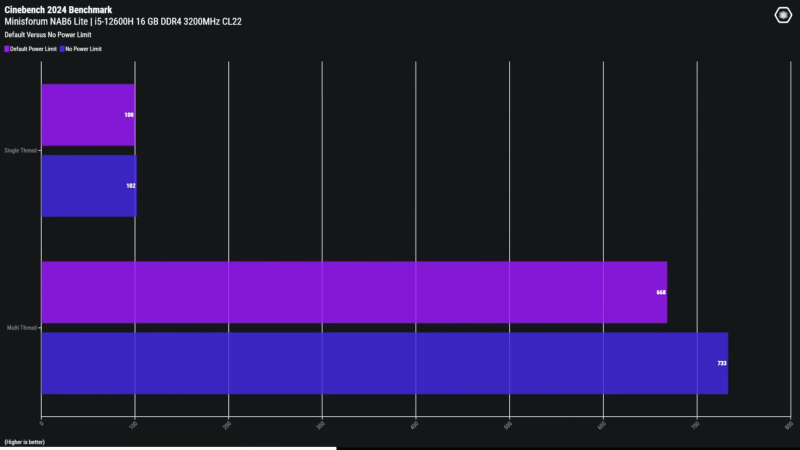Click the blue Multi Thread bar body

pyautogui.click(x=380, y=363)
